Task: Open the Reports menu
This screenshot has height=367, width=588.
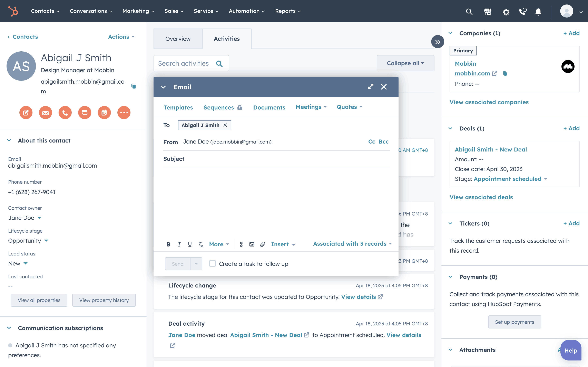Action: [x=288, y=11]
